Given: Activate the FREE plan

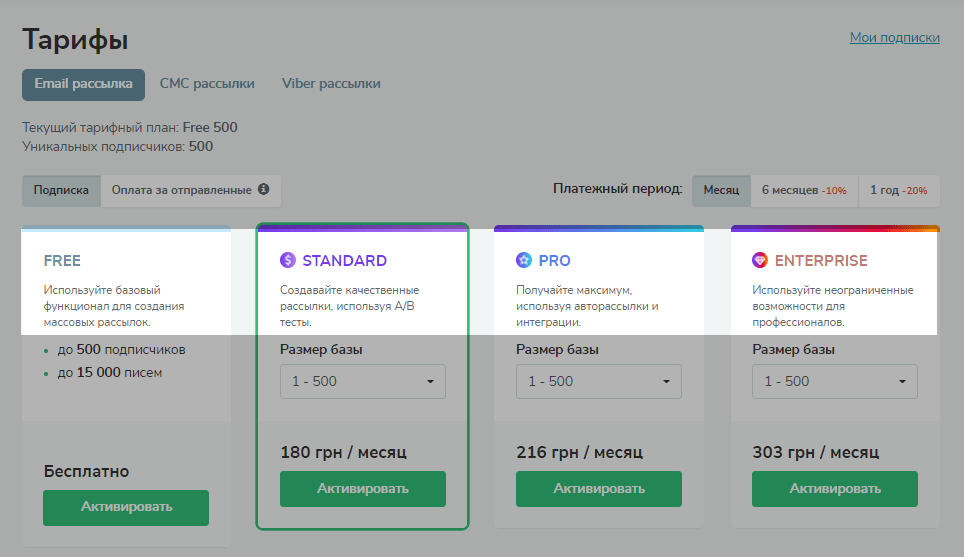Looking at the screenshot, I should tap(126, 507).
